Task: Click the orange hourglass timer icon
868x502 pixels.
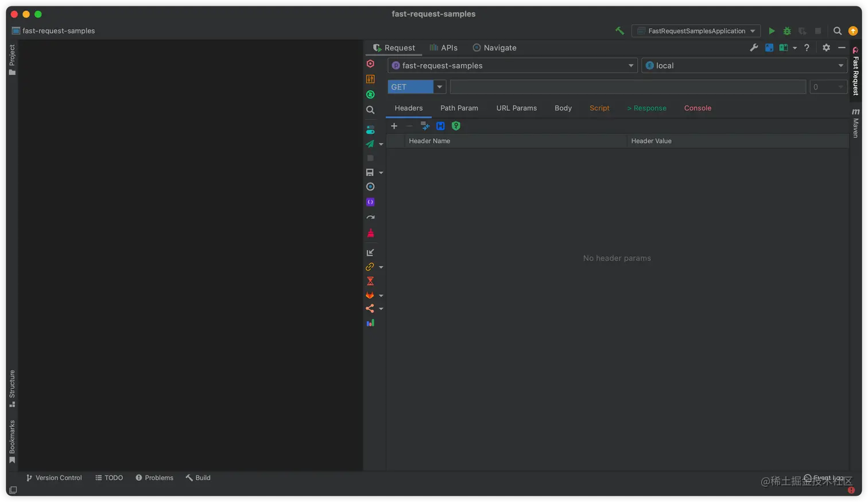Action: pyautogui.click(x=370, y=281)
